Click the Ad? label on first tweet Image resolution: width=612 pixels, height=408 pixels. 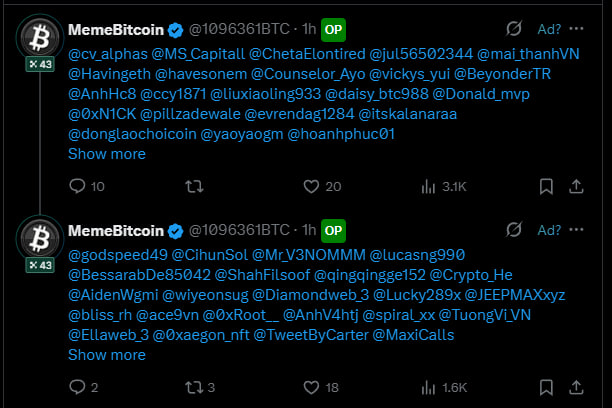click(549, 29)
